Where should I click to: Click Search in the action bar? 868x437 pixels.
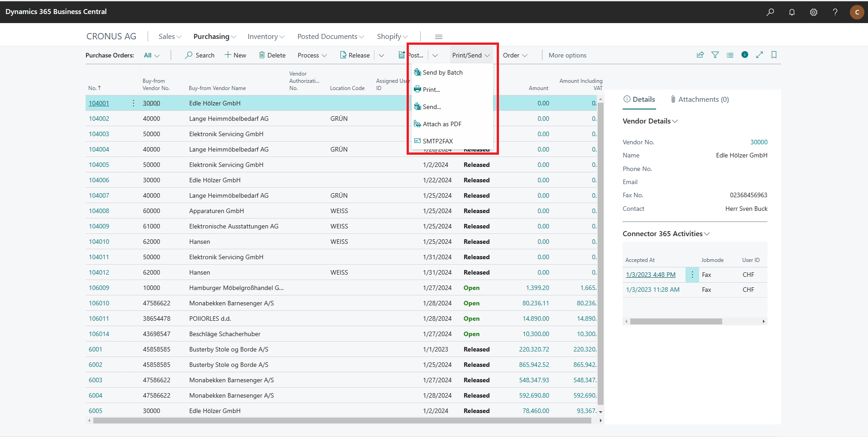pos(200,55)
